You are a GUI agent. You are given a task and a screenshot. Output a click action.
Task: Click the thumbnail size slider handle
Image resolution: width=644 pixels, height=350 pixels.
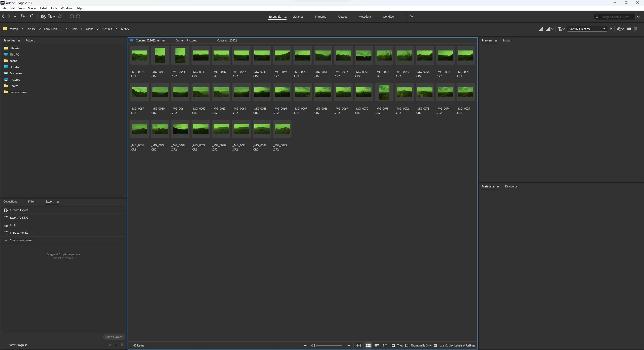point(313,345)
